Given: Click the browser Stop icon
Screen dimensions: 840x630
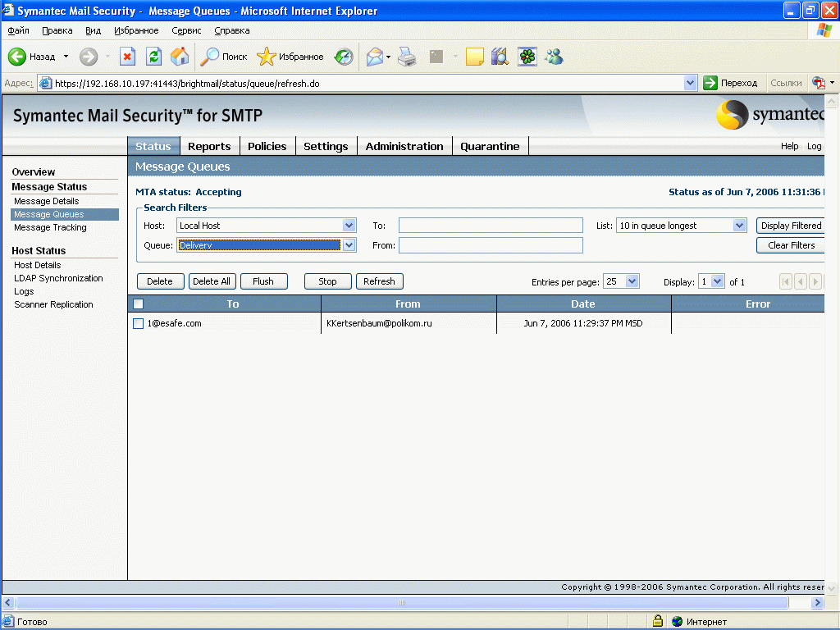Looking at the screenshot, I should pos(127,57).
